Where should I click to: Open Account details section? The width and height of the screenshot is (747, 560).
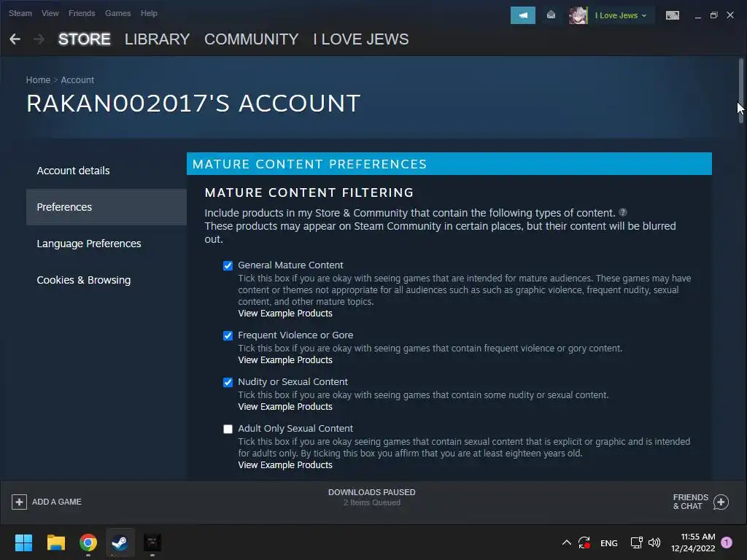tap(107, 171)
